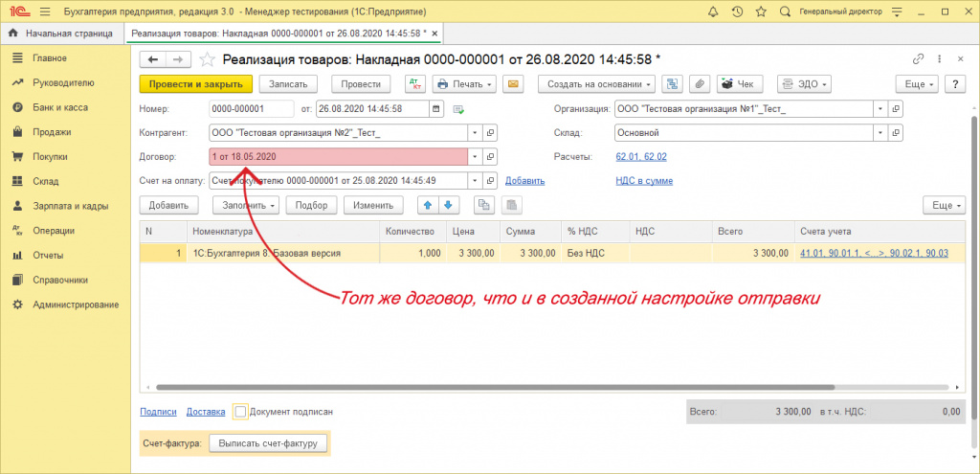Open the global search magnifier icon
Viewport: 980px width, 474px height.
[785, 11]
